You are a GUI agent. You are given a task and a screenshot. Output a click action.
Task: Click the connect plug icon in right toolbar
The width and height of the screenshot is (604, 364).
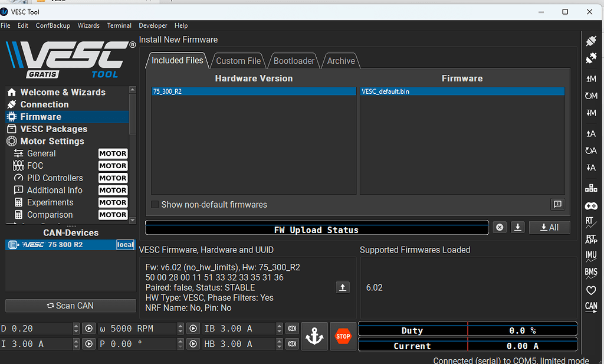click(591, 41)
